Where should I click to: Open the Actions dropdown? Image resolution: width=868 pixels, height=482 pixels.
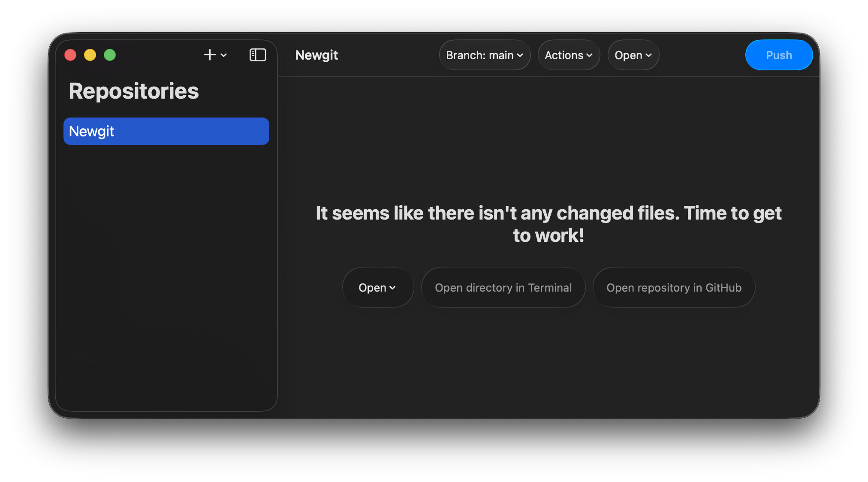coord(569,55)
